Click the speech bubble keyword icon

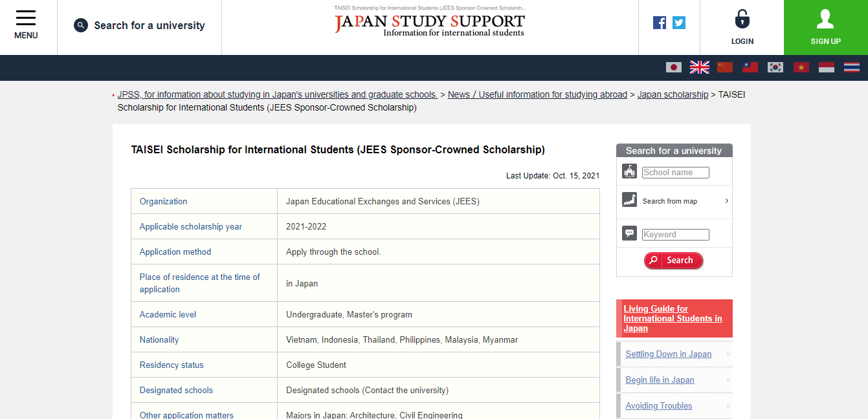coord(629,233)
